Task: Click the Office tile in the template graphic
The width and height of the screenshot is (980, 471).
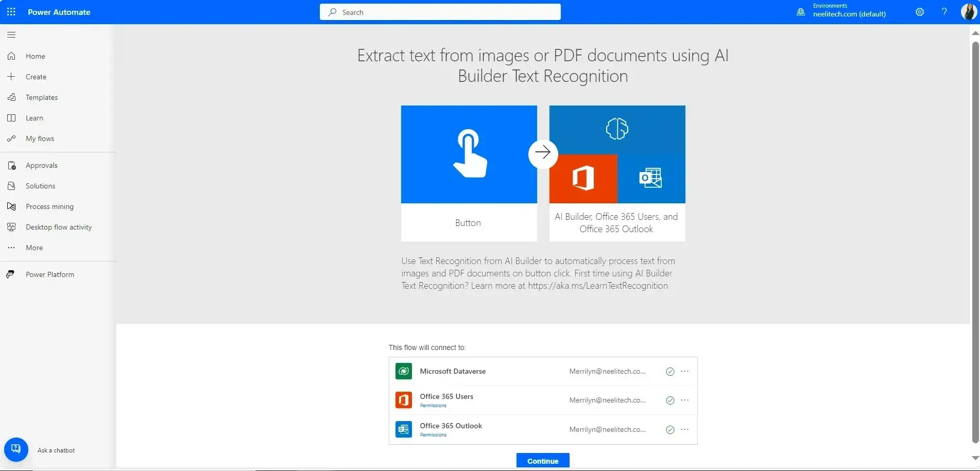Action: (583, 179)
